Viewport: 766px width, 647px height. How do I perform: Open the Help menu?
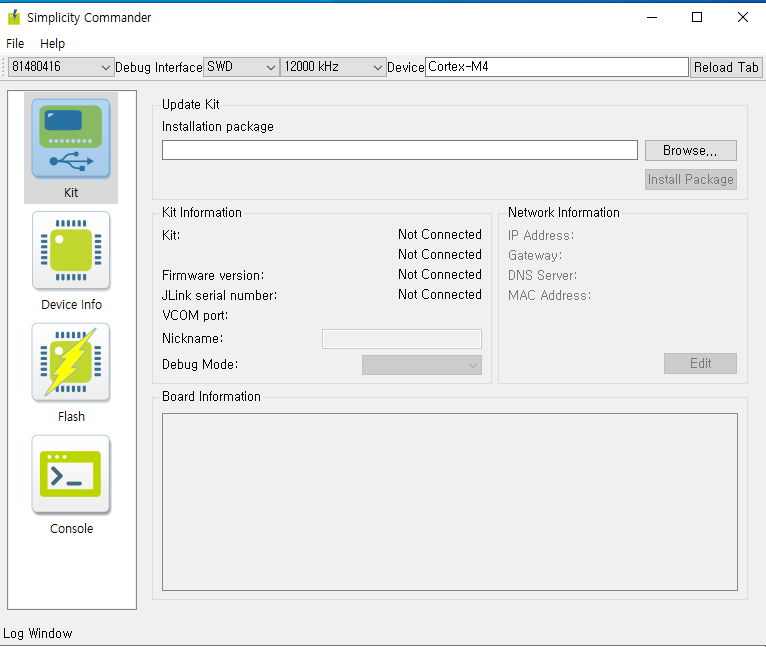pyautogui.click(x=52, y=43)
